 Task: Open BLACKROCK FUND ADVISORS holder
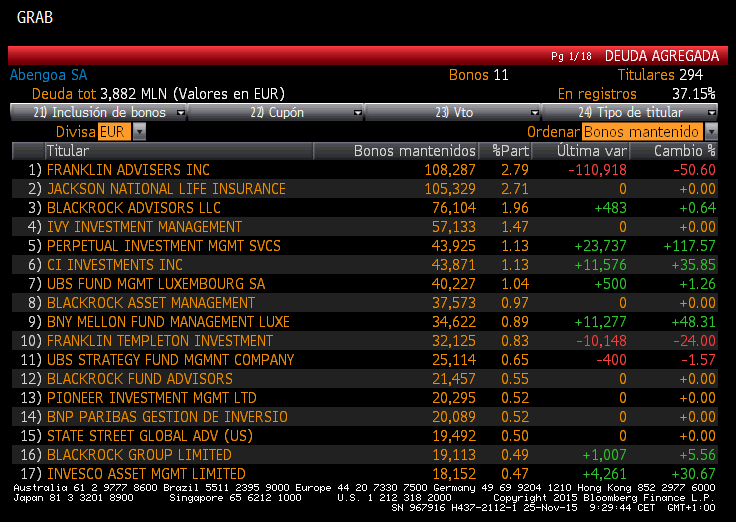point(365,379)
